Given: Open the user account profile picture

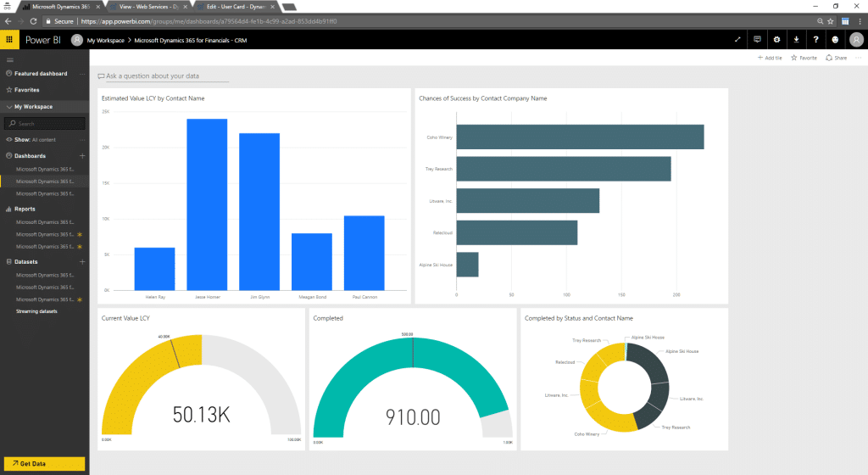Looking at the screenshot, I should pyautogui.click(x=854, y=39).
